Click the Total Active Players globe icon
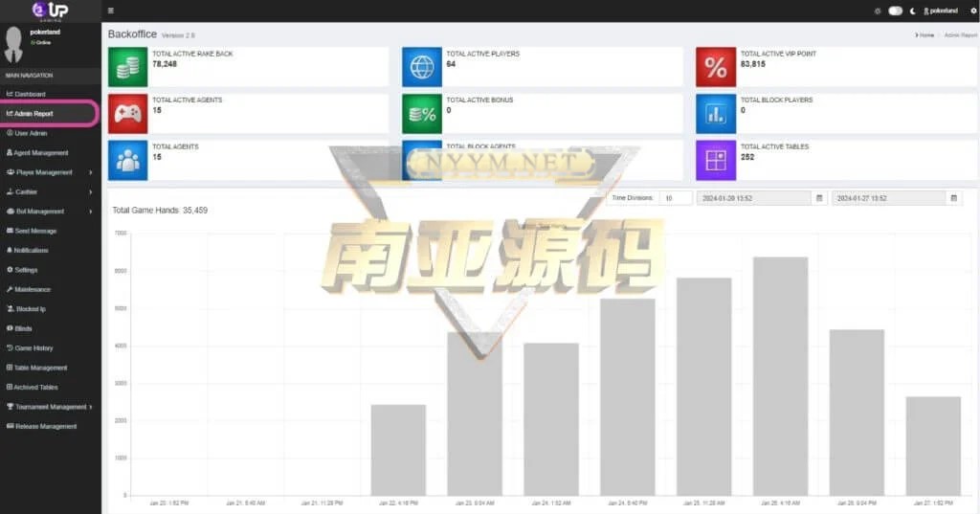Image resolution: width=980 pixels, height=514 pixels. 421,67
